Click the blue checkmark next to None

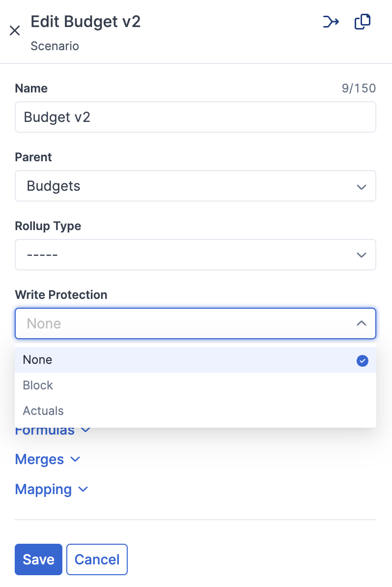pos(362,360)
